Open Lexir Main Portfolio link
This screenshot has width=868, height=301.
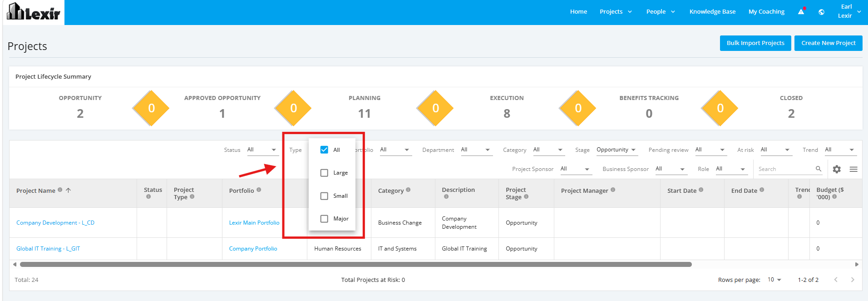point(254,223)
